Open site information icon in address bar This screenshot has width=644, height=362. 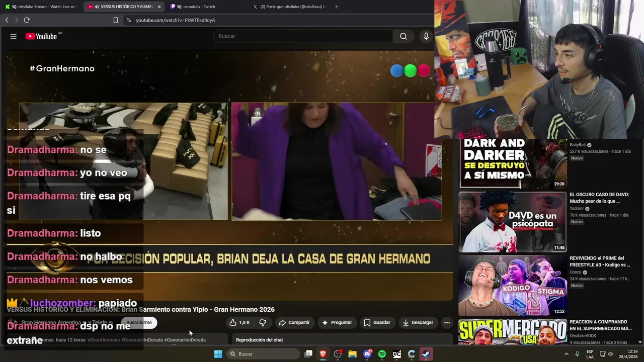tap(128, 20)
